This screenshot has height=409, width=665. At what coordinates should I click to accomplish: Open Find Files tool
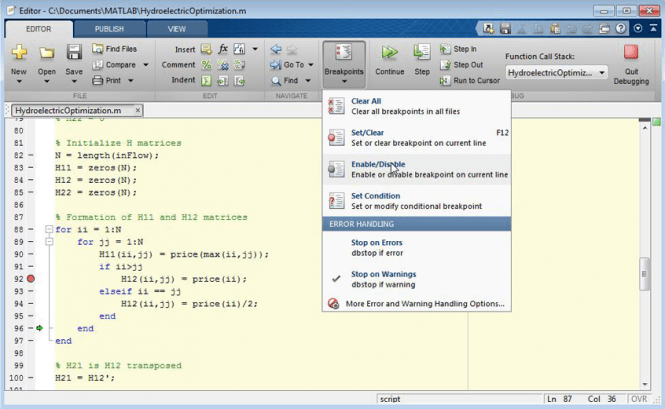pos(115,49)
